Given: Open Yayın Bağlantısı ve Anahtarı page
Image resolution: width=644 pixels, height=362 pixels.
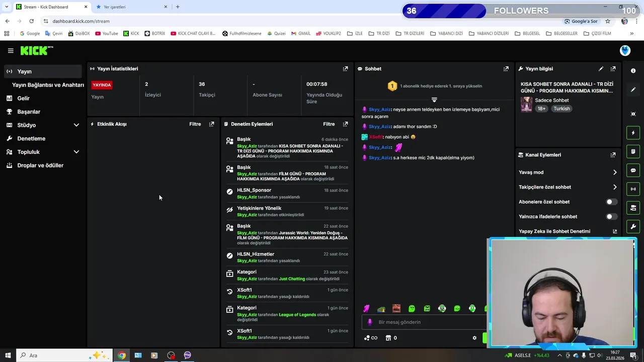Looking at the screenshot, I should [48, 85].
